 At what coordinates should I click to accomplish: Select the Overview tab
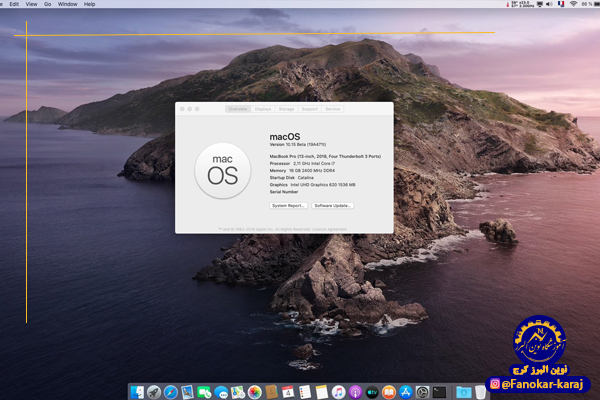click(x=238, y=109)
